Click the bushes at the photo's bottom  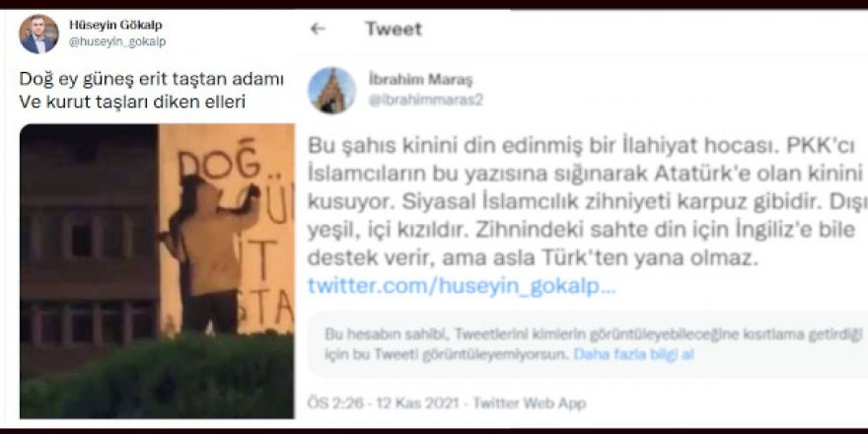[x=157, y=377]
